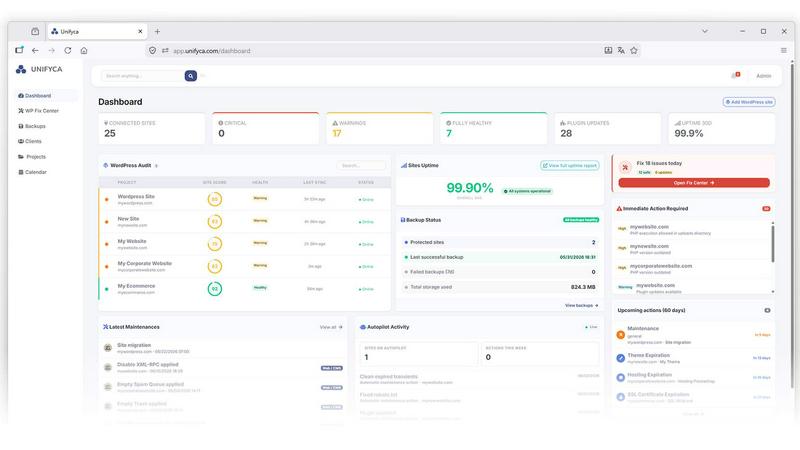
Task: Click the red tools icon beside Fix issues
Action: 625,167
